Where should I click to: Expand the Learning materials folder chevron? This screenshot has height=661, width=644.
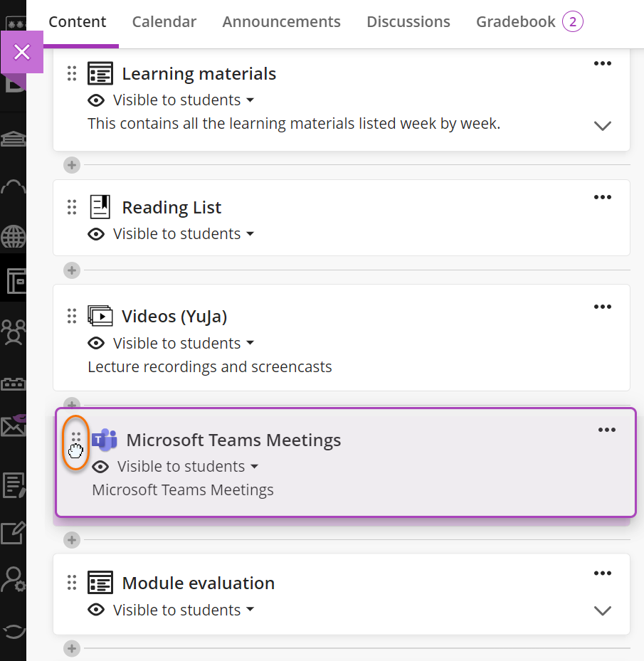point(602,126)
